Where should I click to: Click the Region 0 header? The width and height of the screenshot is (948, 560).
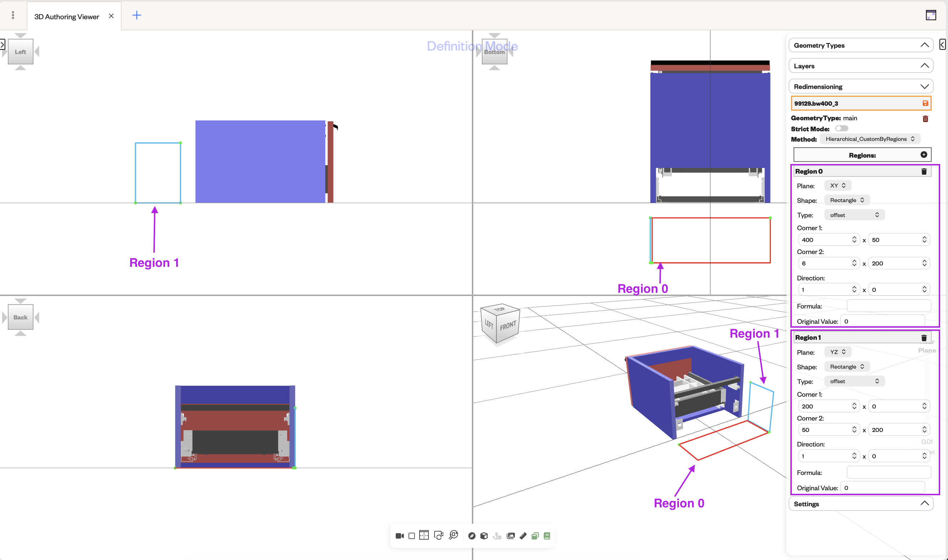pyautogui.click(x=862, y=171)
